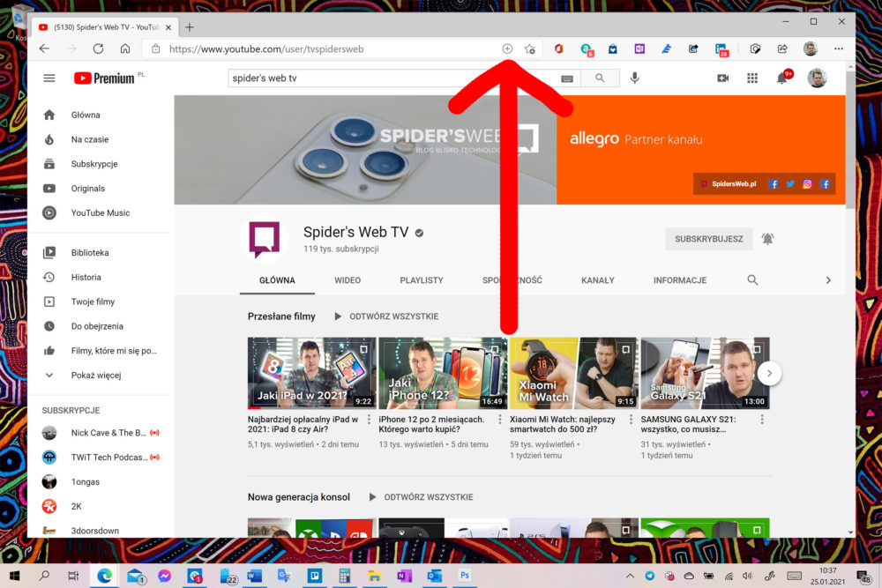Open the Office extension in Edge toolbar
Viewport: 882px width, 588px height.
(x=558, y=48)
